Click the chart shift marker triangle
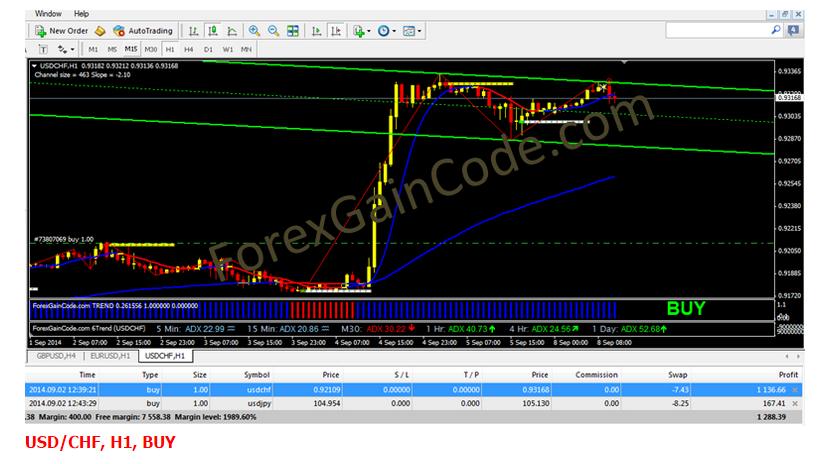823x464 pixels. [x=624, y=62]
